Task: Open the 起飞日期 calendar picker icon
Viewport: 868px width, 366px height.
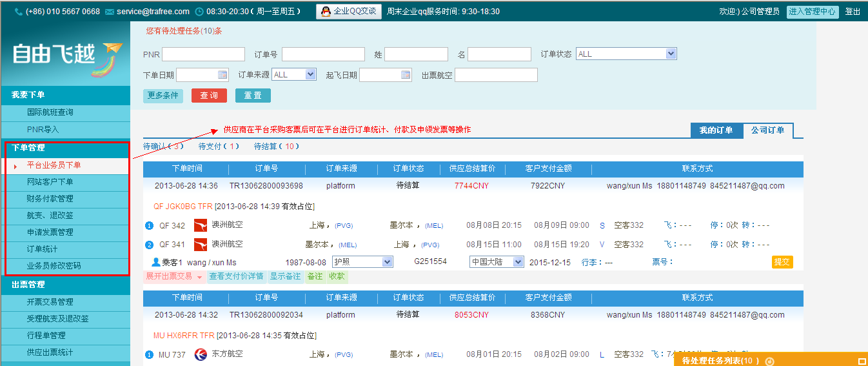Action: pos(406,75)
